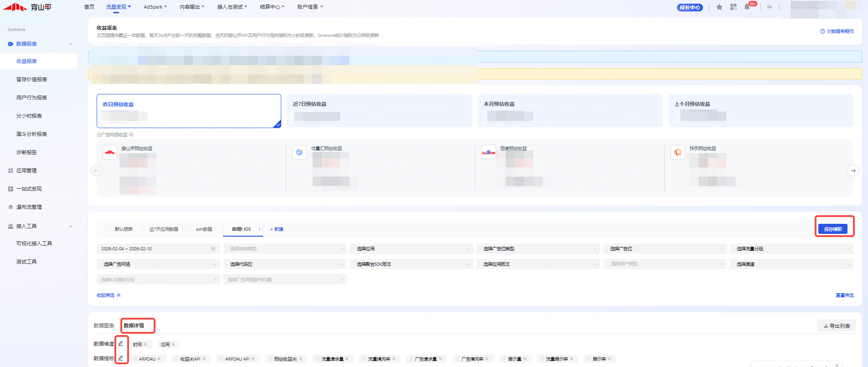The height and width of the screenshot is (367, 868).
Task: Click the notification bell icon
Action: (x=747, y=7)
